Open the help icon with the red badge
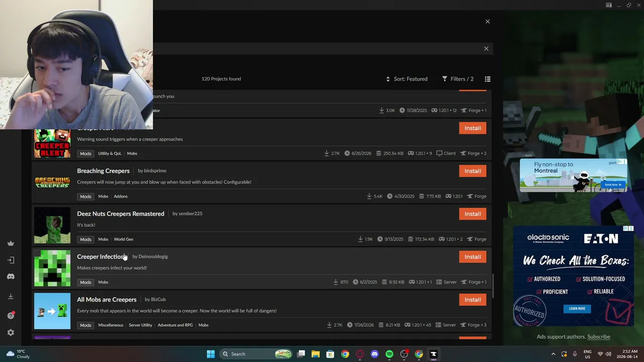644x362 pixels. pos(11,315)
